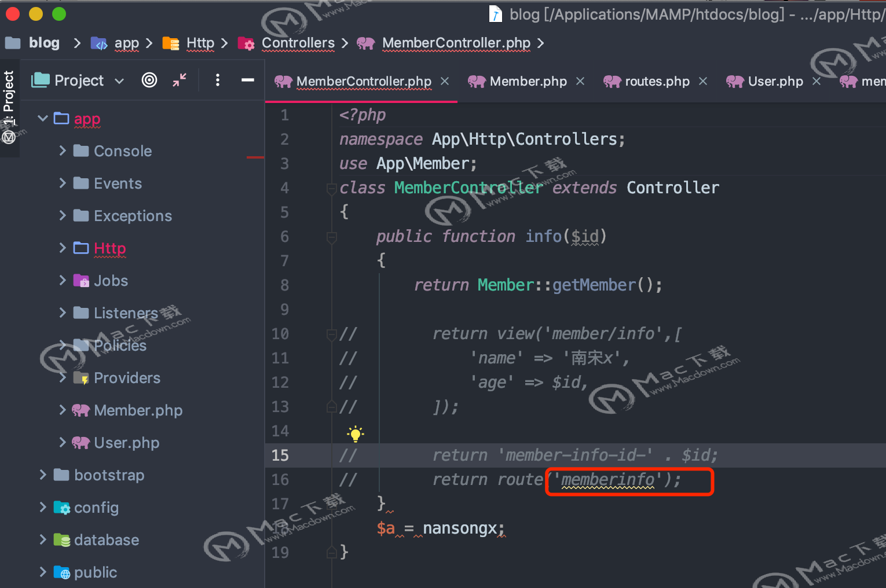Click the macOS green zoom button
The image size is (886, 588).
(59, 14)
